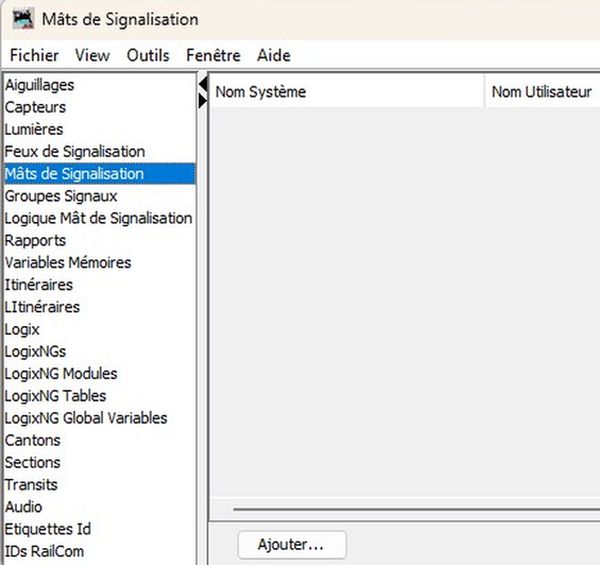
Task: Expand the left panel using the right-pointing divider arrow
Action: (204, 99)
